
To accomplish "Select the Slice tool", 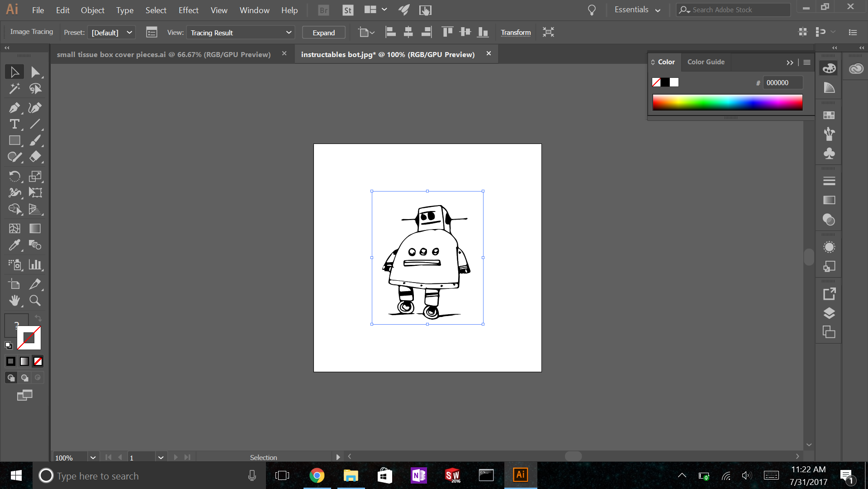I will [x=35, y=284].
